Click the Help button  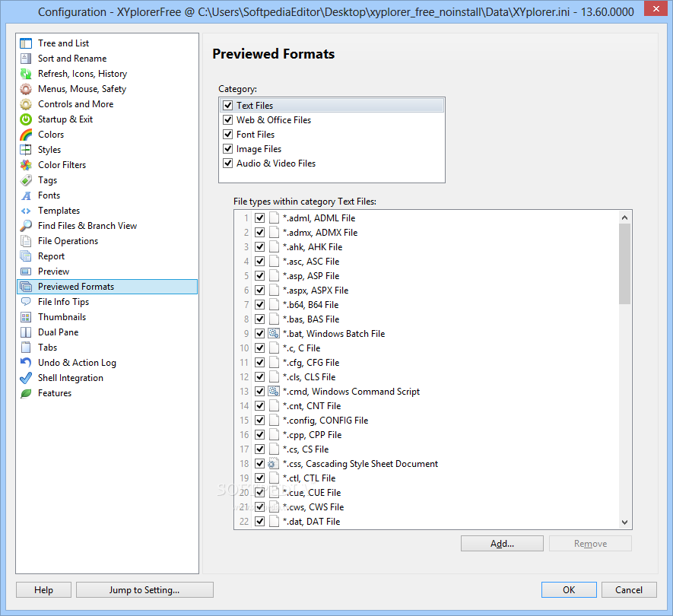coord(44,590)
